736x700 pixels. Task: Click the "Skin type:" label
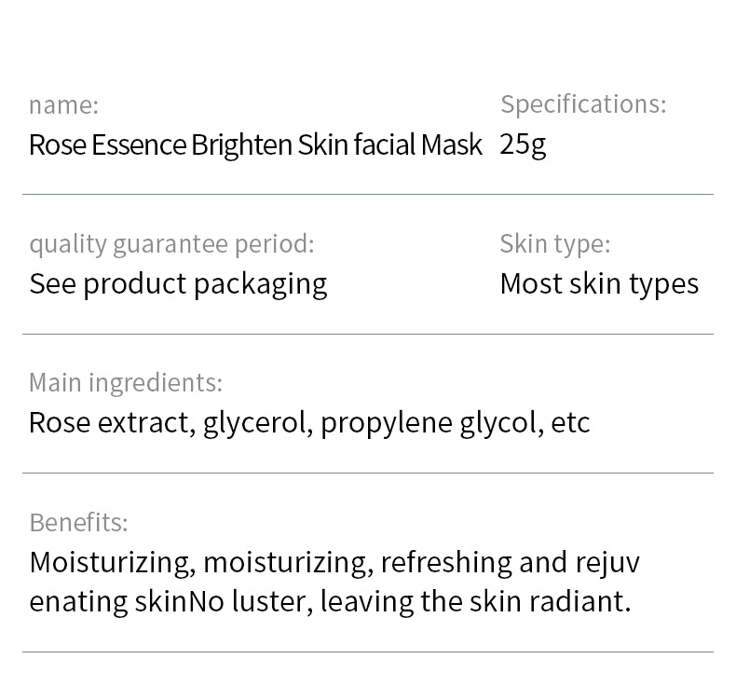pos(555,244)
